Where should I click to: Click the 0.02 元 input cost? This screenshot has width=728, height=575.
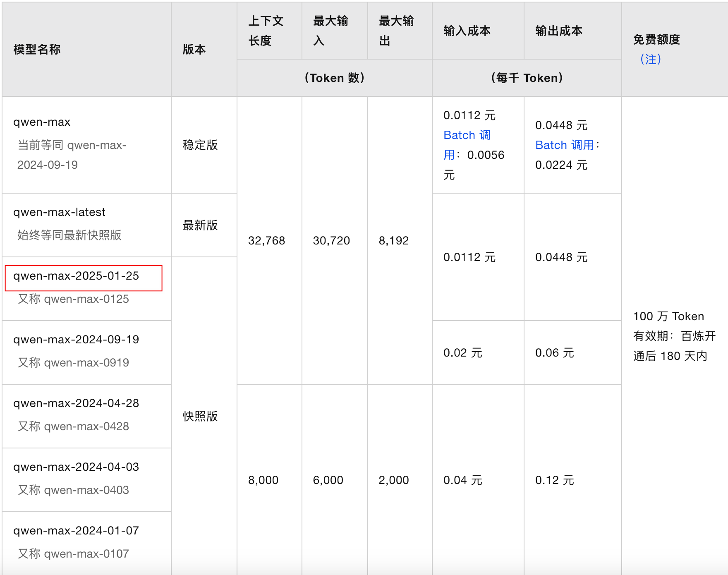click(x=463, y=353)
